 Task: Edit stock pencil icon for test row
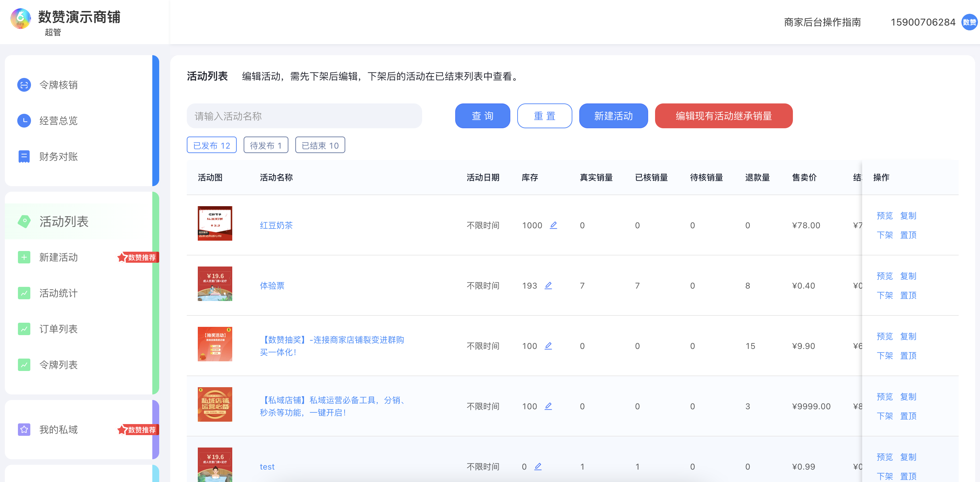point(538,466)
